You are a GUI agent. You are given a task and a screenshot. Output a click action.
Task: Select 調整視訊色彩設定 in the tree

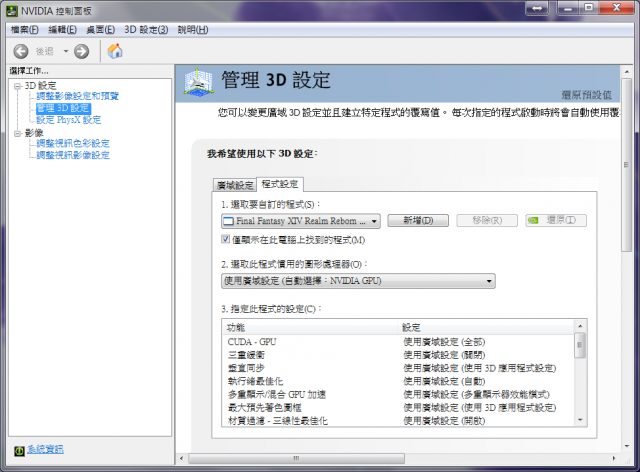pyautogui.click(x=73, y=143)
